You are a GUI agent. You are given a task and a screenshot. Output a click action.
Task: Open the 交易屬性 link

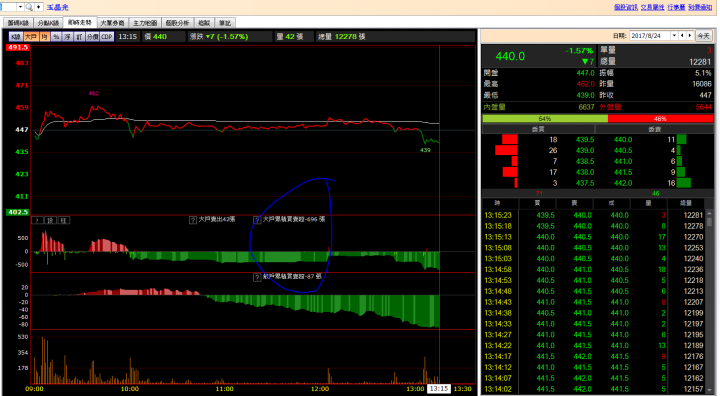[x=652, y=7]
